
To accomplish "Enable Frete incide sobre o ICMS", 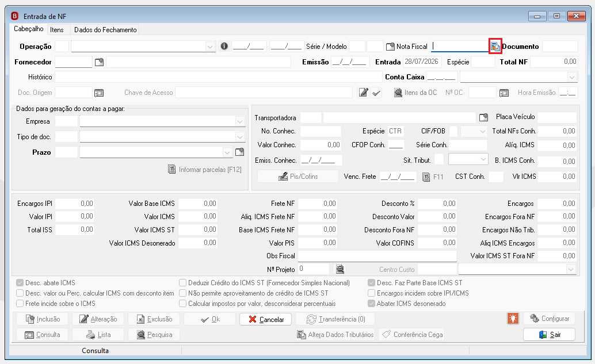I will 20,304.
